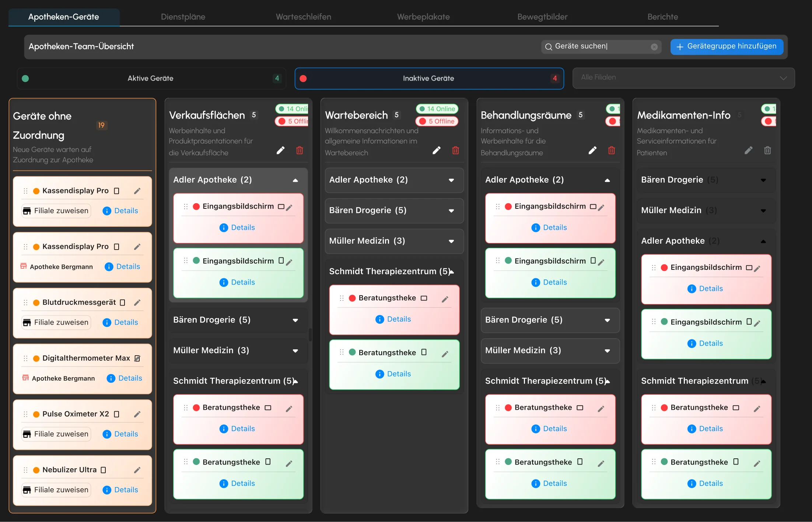Screen dimensions: 812x522
Task: Grab the Blutdruckmessgerät drag handle
Action: (25, 303)
